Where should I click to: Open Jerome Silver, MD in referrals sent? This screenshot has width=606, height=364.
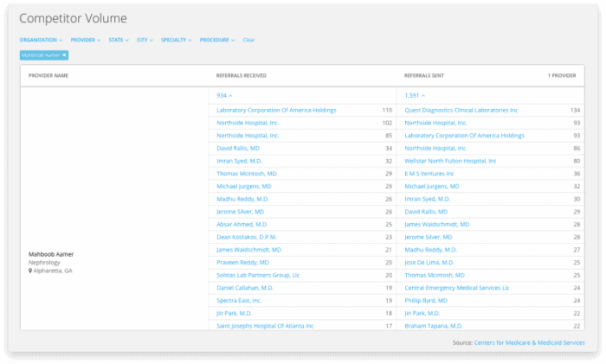[429, 238]
